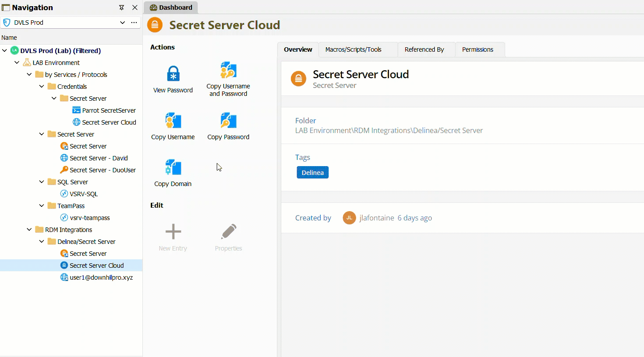Screen dimensions: 644x357
Task: Pin the Navigation panel
Action: 122,8
